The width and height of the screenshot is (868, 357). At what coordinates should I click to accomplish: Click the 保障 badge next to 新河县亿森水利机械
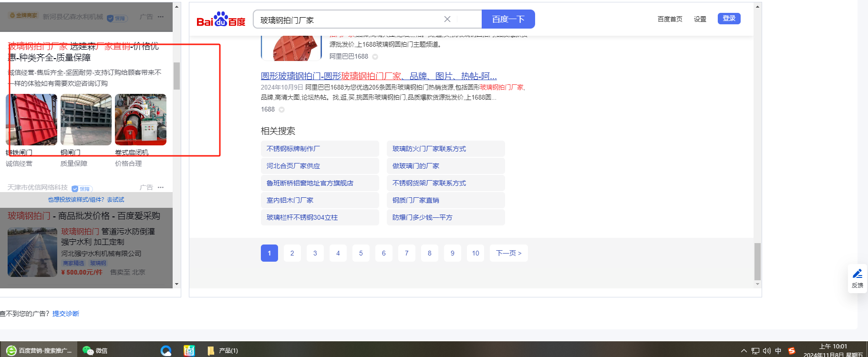[116, 18]
